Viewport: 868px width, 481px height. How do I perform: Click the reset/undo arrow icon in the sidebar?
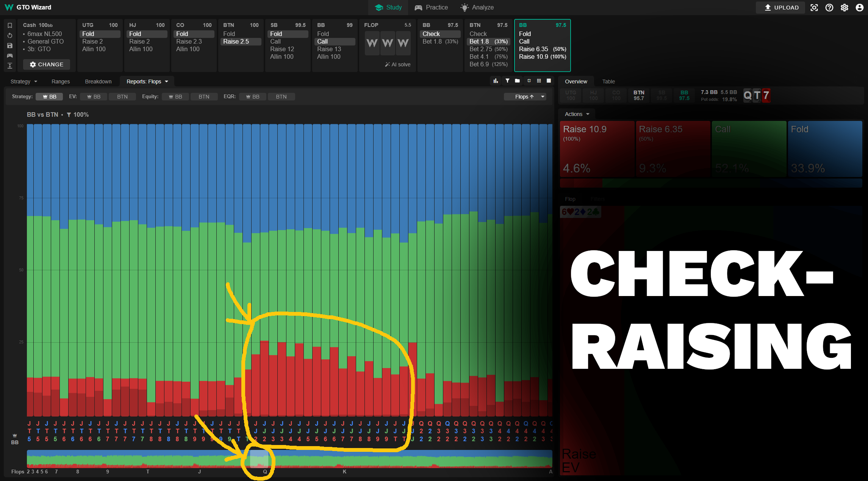10,36
